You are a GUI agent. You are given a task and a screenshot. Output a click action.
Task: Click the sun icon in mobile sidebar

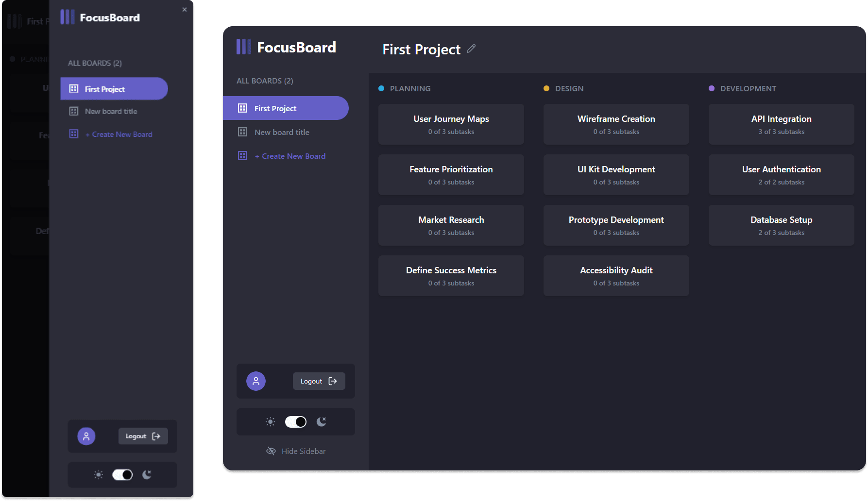[99, 475]
